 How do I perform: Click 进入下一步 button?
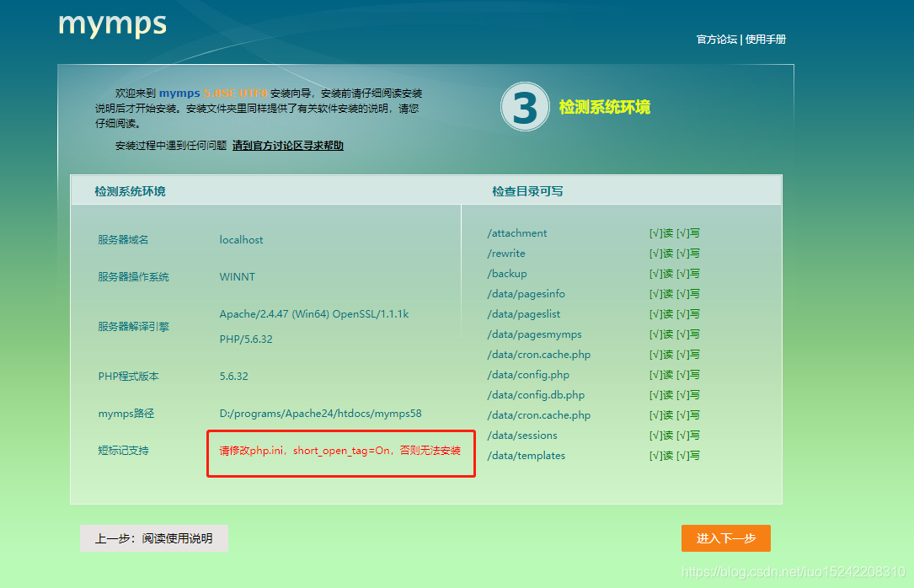(x=725, y=538)
